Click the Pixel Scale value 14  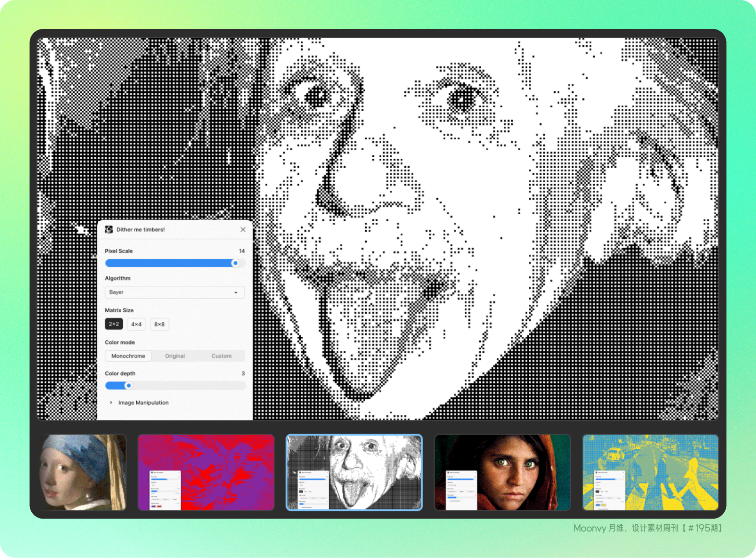(x=242, y=251)
